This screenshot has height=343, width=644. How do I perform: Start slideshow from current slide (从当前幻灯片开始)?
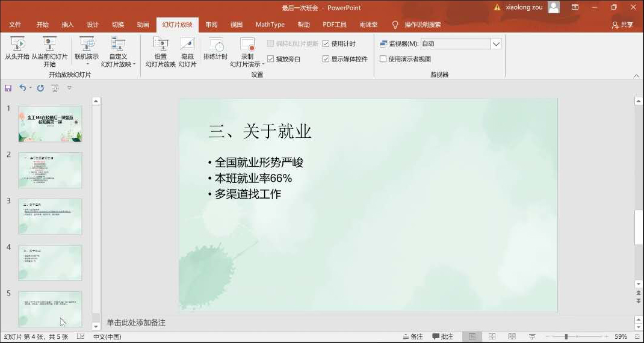tap(49, 48)
